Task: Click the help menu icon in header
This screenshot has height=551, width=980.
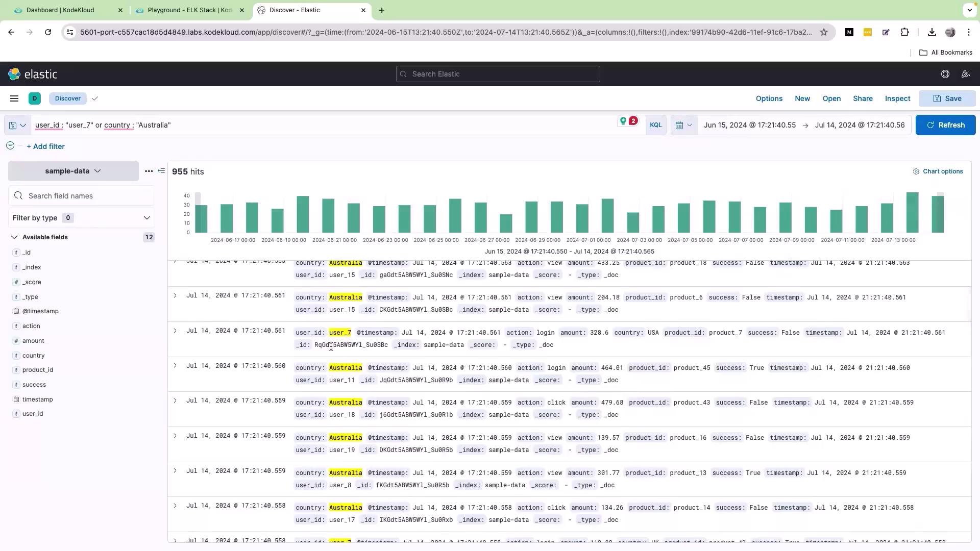Action: tap(945, 74)
